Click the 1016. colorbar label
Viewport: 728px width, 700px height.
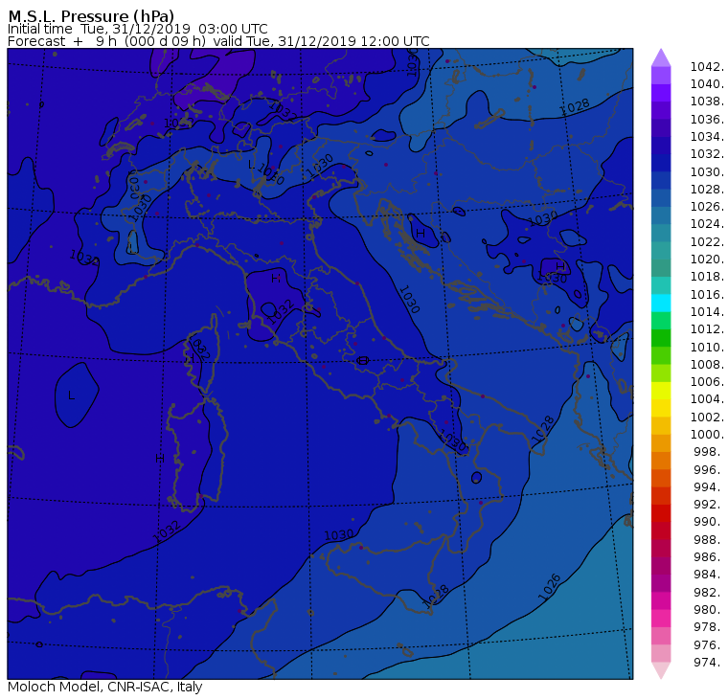tap(707, 294)
